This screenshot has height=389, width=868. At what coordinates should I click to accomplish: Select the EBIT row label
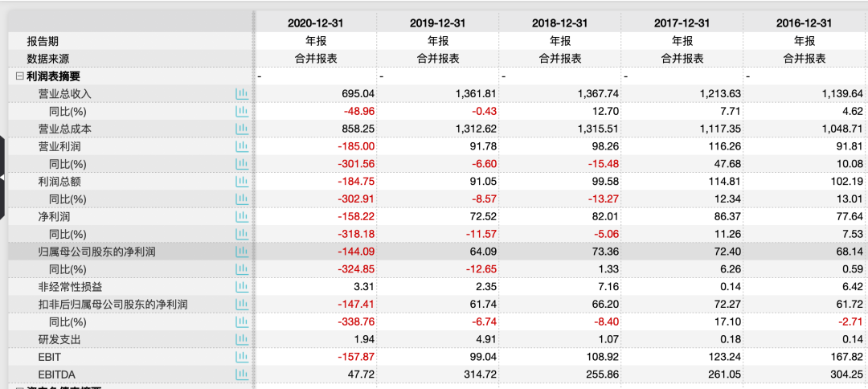click(x=49, y=358)
